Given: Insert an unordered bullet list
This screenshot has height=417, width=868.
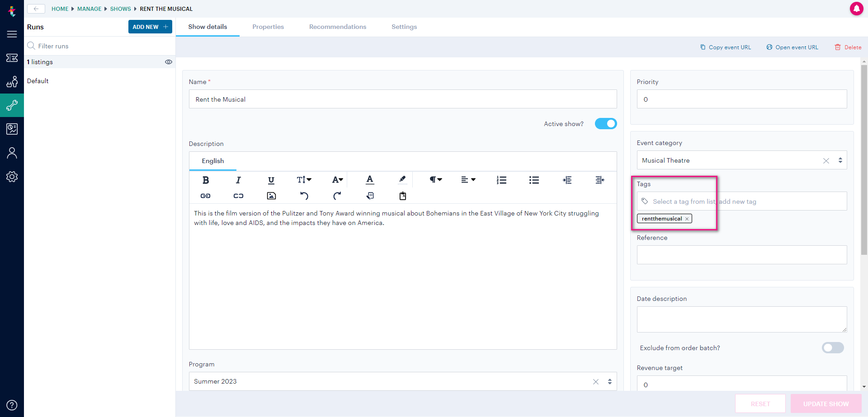Looking at the screenshot, I should (534, 180).
